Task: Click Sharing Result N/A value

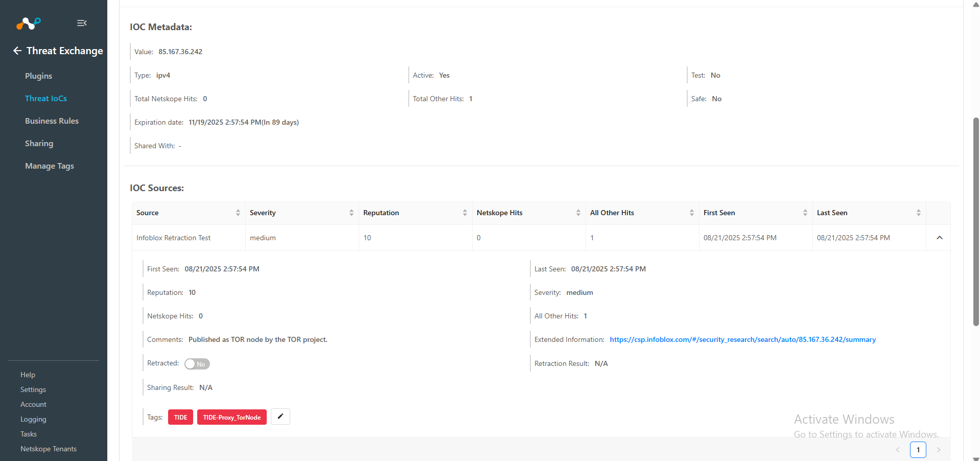Action: tap(206, 387)
